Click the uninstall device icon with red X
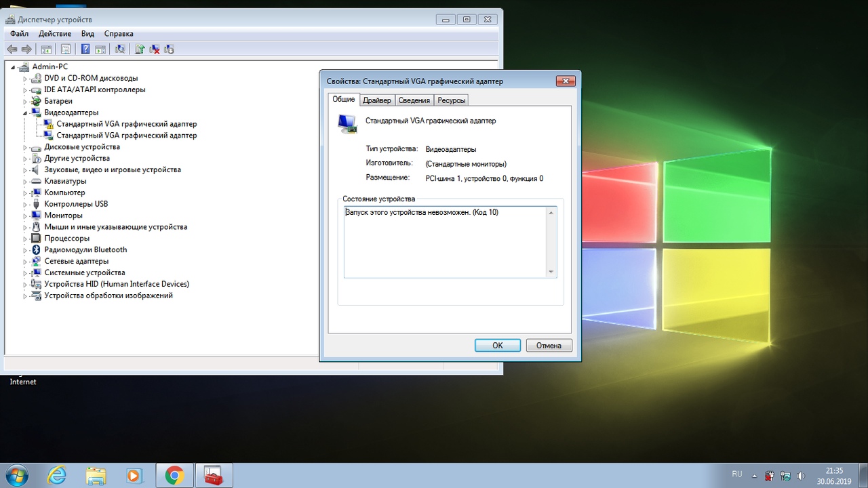 pos(155,49)
